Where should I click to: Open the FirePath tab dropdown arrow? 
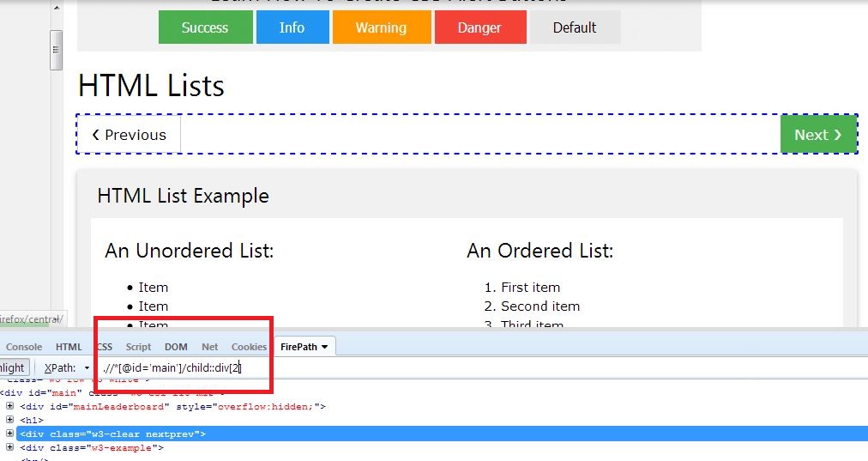pyautogui.click(x=324, y=347)
